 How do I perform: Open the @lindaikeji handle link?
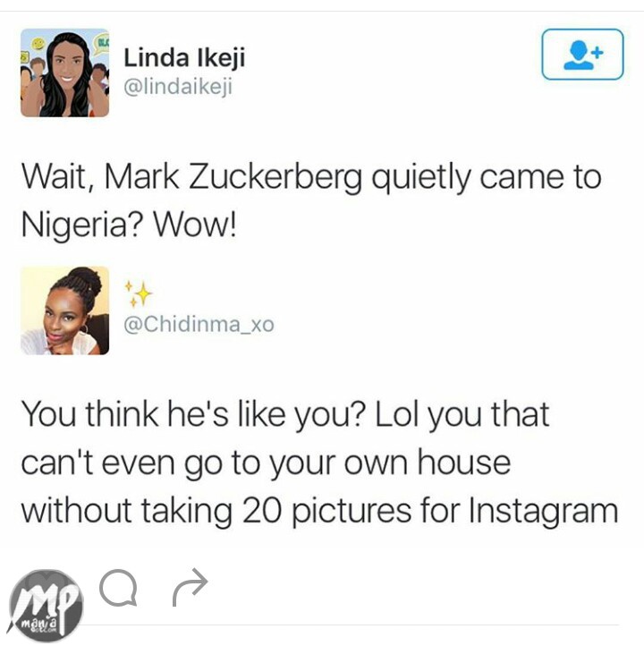(178, 87)
